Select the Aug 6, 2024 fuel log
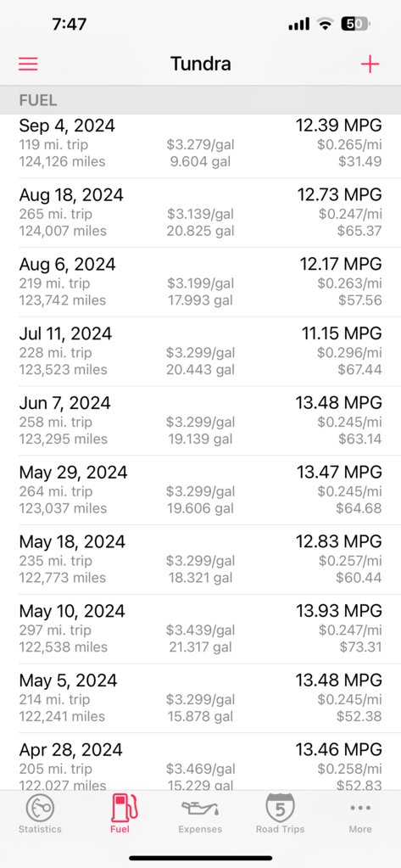The image size is (401, 868). click(200, 283)
